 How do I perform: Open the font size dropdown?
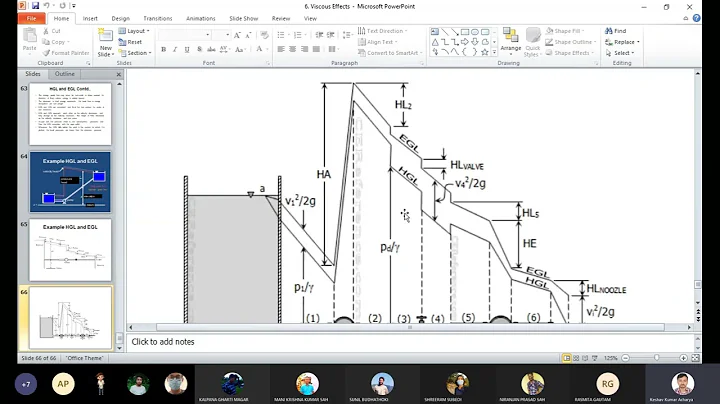pyautogui.click(x=227, y=35)
